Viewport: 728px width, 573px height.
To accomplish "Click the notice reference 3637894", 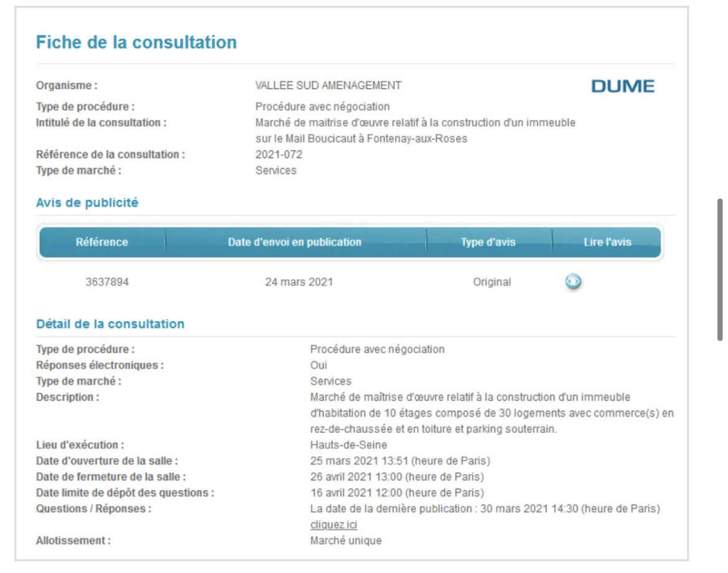I will [x=107, y=282].
